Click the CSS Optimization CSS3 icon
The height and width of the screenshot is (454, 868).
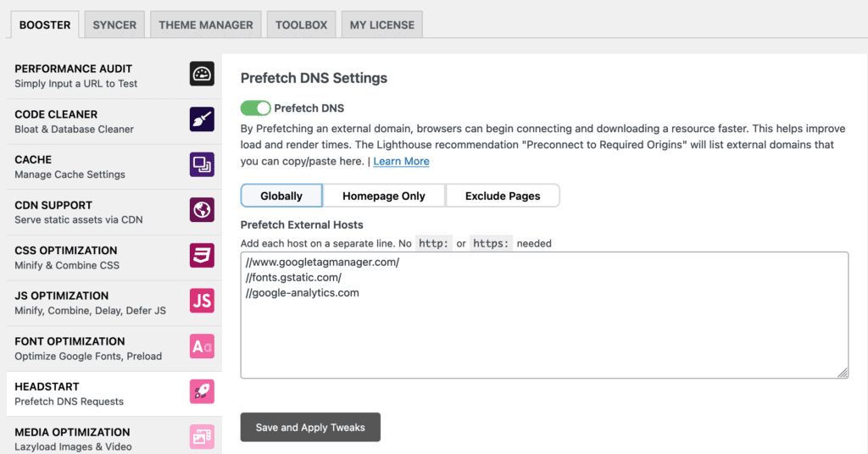pyautogui.click(x=202, y=256)
